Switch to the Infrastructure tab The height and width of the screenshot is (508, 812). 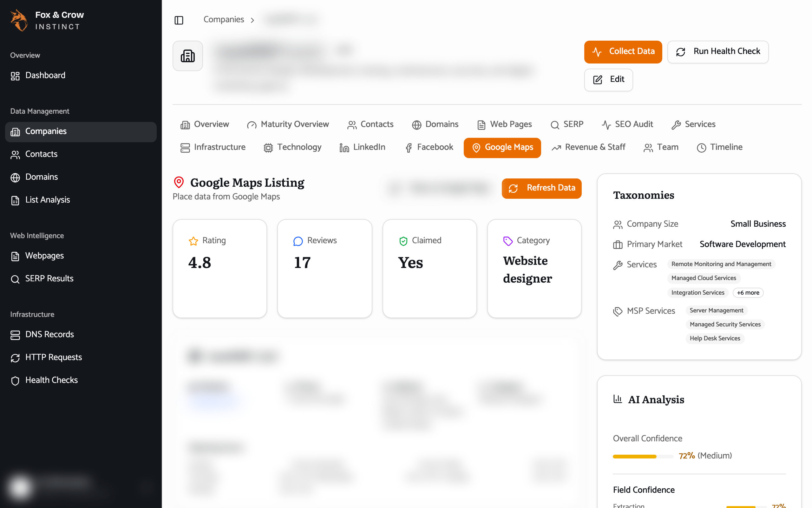(x=213, y=148)
